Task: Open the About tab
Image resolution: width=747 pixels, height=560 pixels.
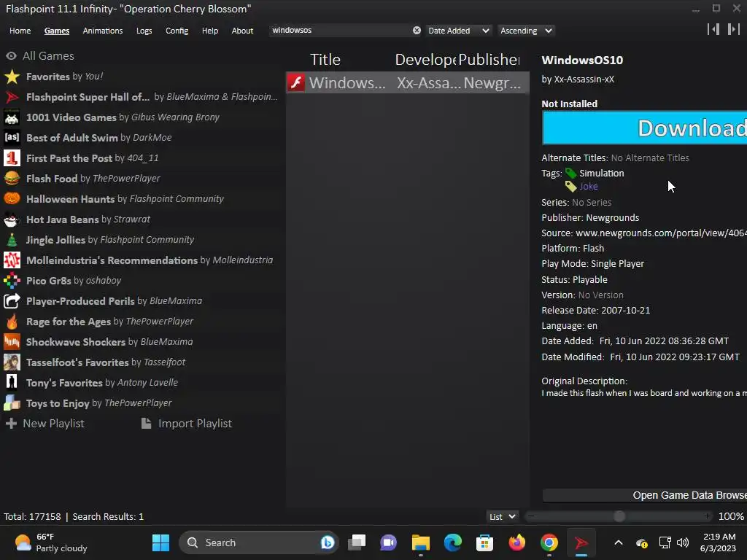Action: [x=242, y=31]
